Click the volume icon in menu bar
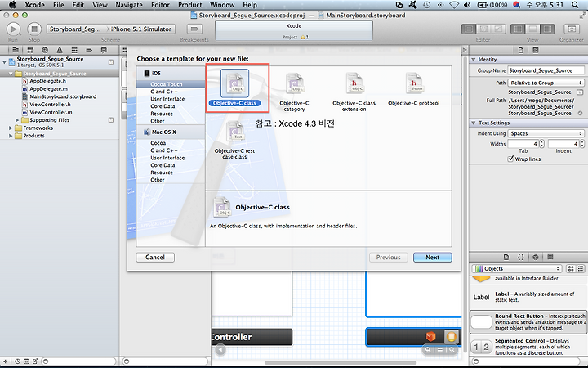The height and width of the screenshot is (368, 588). (x=467, y=5)
